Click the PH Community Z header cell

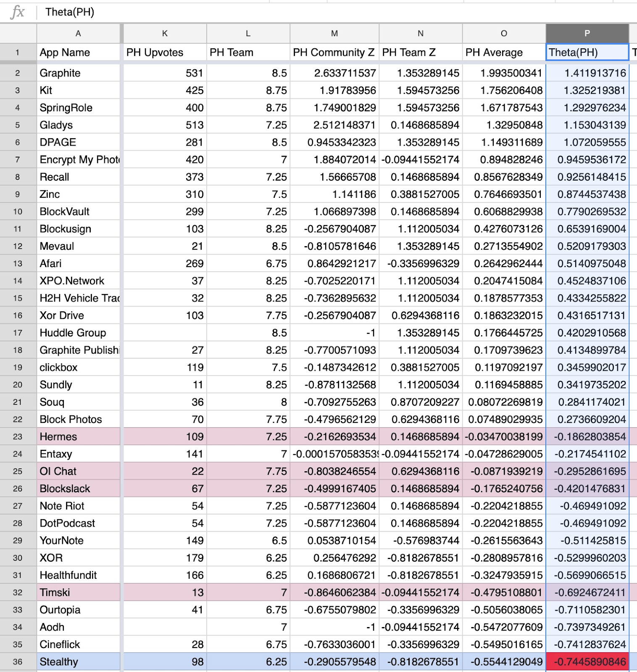(334, 52)
